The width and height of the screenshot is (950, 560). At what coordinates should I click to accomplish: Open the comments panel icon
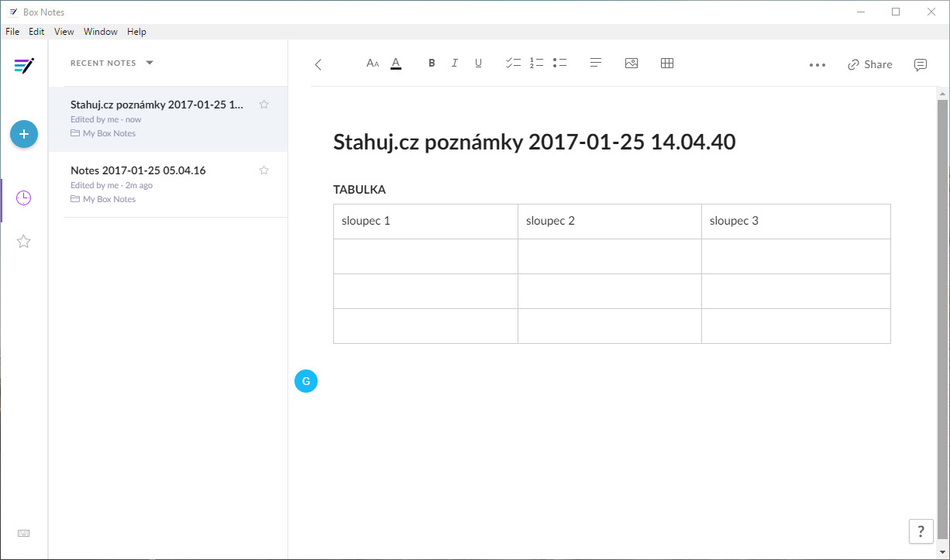tap(921, 65)
